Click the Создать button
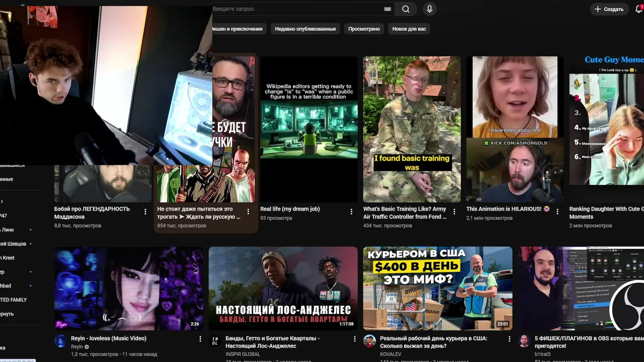Image resolution: width=644 pixels, height=362 pixels. [x=609, y=9]
